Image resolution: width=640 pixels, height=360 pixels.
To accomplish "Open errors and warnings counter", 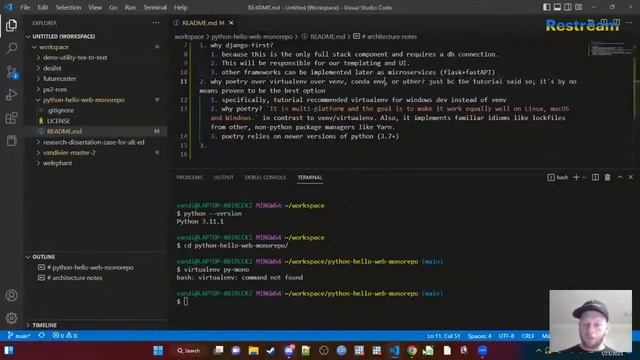I will pyautogui.click(x=65, y=336).
